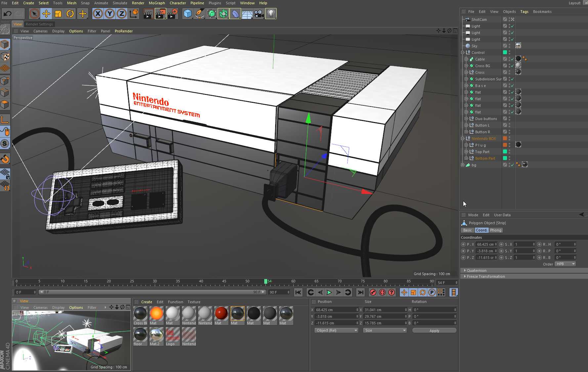Render current view clapperboard icon
This screenshot has height=372, width=588.
pyautogui.click(x=148, y=14)
